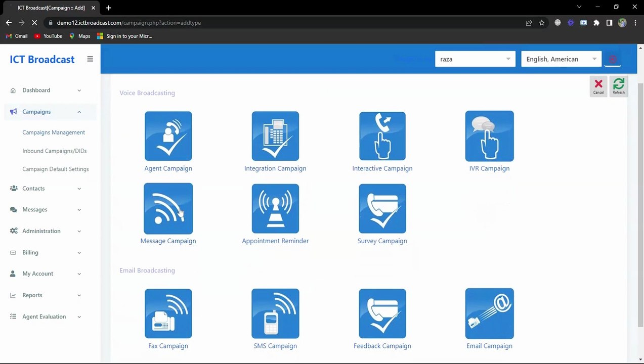Expand the Reports menu chevron
The image size is (644, 364).
pos(79,295)
